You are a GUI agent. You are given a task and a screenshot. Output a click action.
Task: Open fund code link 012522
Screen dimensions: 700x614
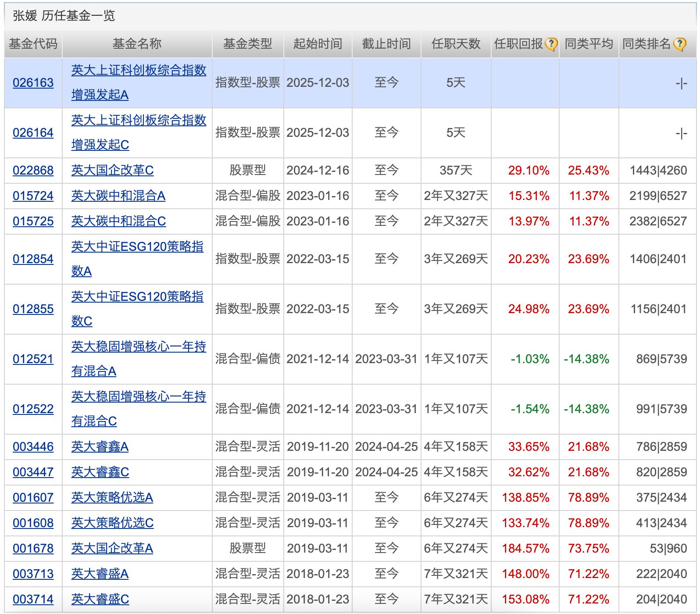pos(33,409)
